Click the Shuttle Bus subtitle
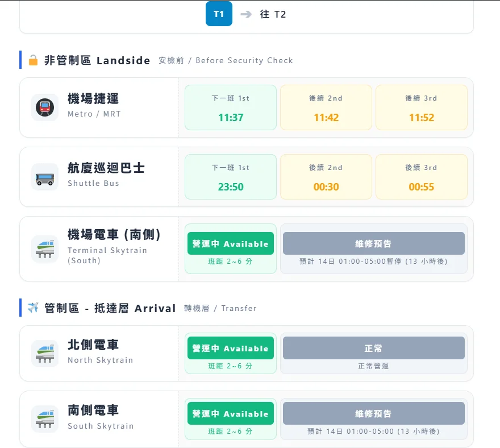500x448 pixels. (93, 183)
